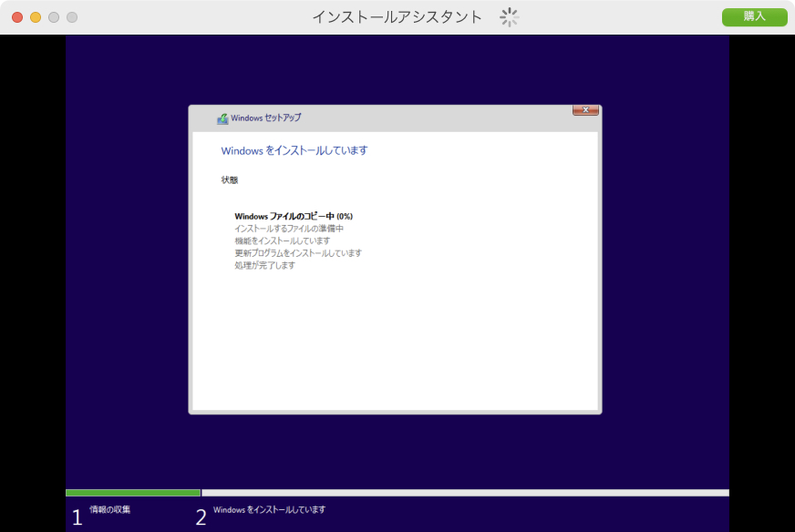The width and height of the screenshot is (795, 532).
Task: Click the Windows をインストールしています blue heading
Action: (x=293, y=150)
